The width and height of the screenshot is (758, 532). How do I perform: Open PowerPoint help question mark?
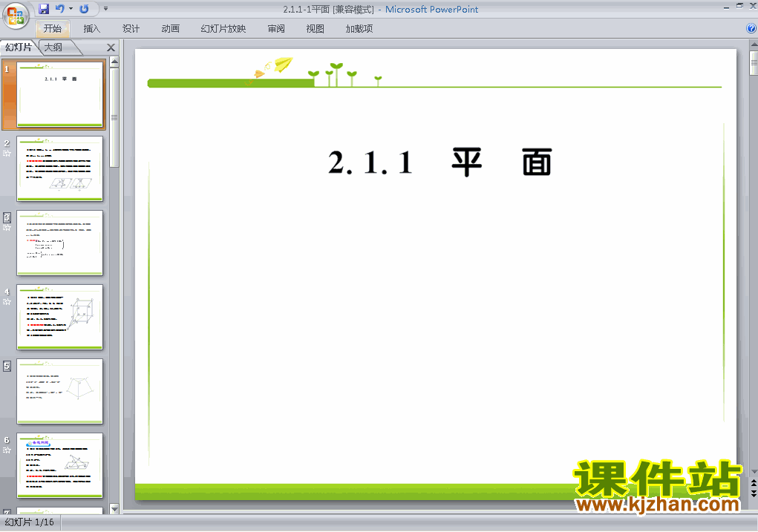point(751,28)
